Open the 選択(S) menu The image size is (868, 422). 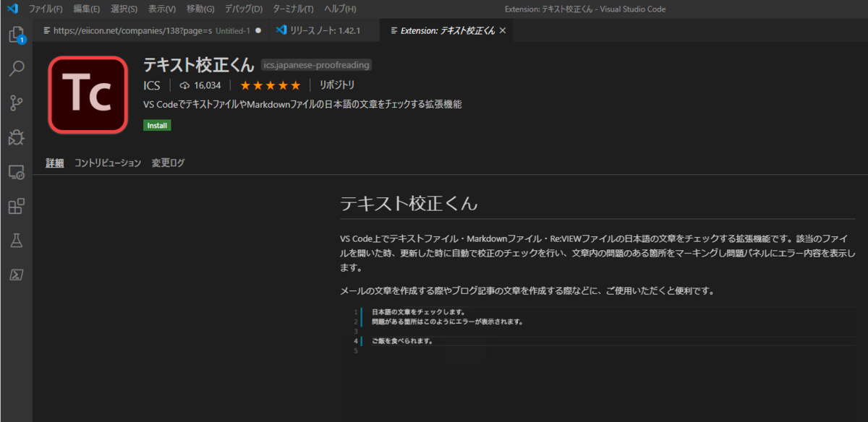124,9
